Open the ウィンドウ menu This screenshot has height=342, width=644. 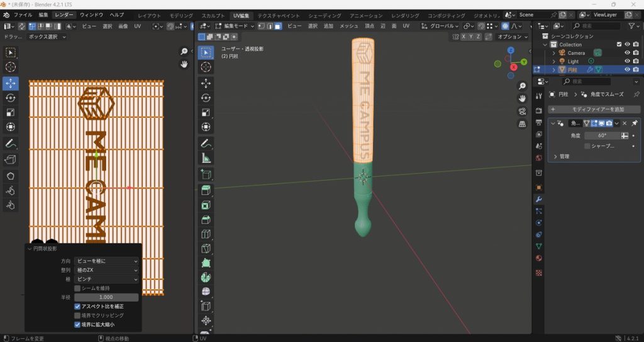(92, 15)
